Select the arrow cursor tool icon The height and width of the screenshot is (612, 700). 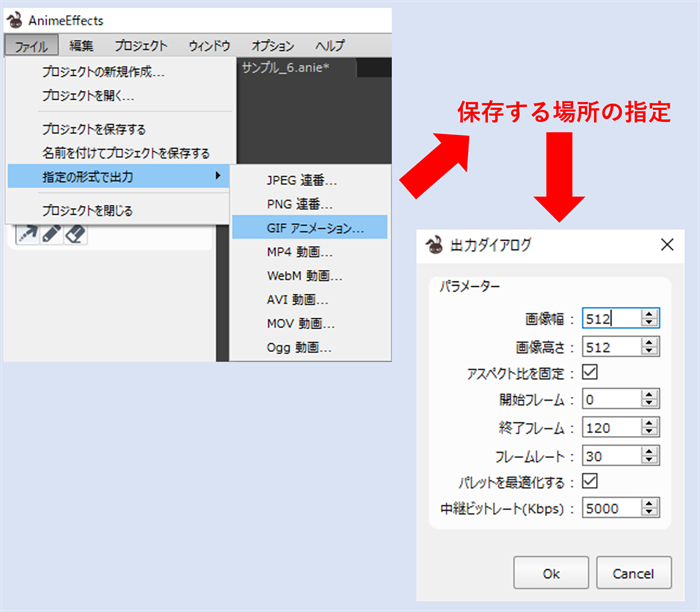click(28, 233)
